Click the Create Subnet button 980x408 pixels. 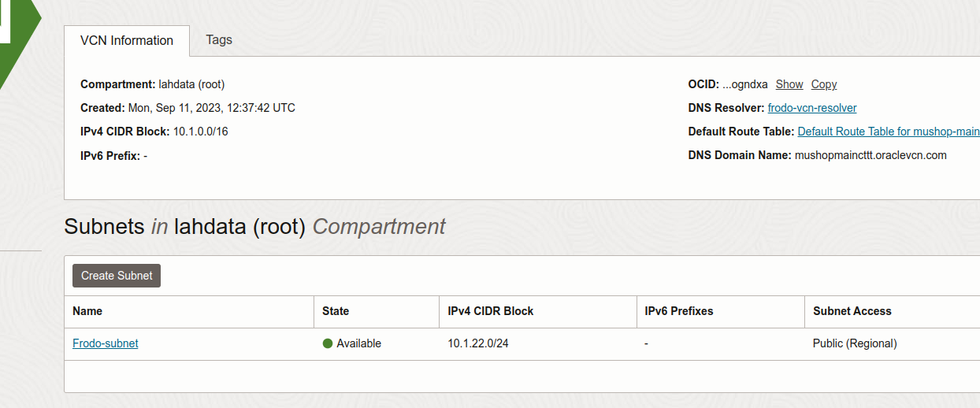click(117, 276)
